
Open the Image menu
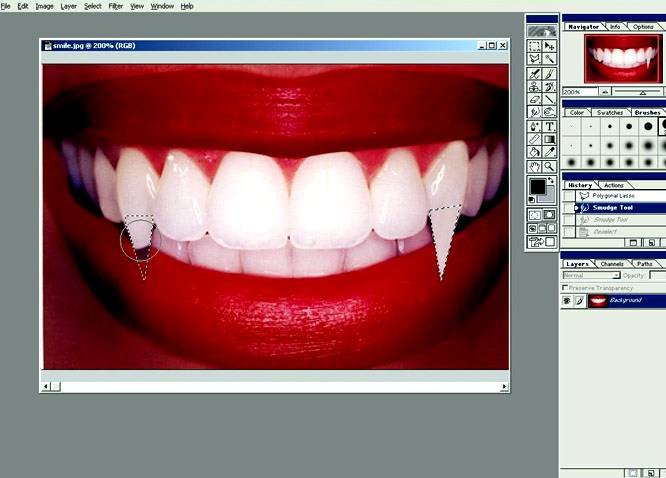[x=44, y=6]
